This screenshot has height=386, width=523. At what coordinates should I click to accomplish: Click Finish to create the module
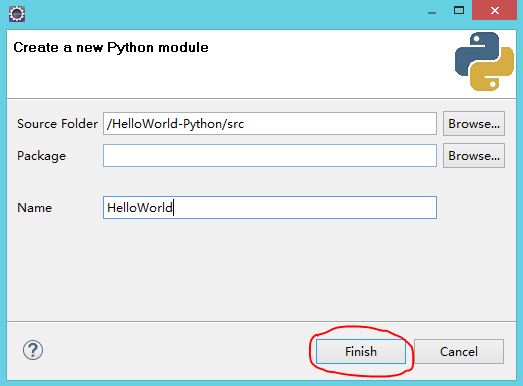pos(361,352)
